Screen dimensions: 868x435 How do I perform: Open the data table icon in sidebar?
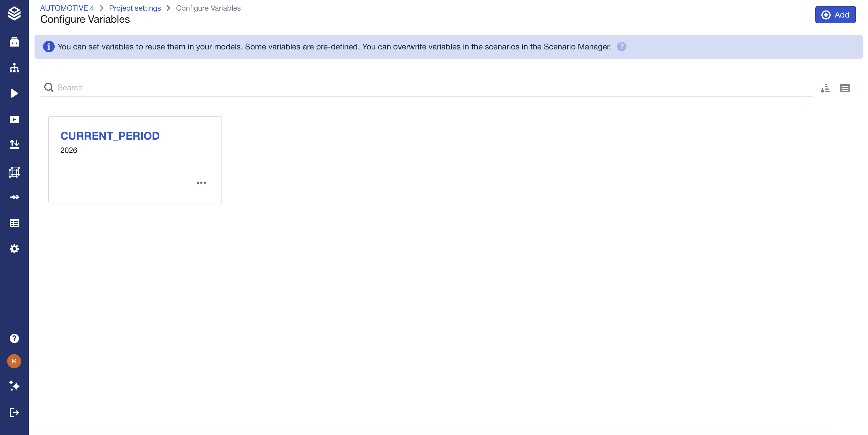pos(14,223)
